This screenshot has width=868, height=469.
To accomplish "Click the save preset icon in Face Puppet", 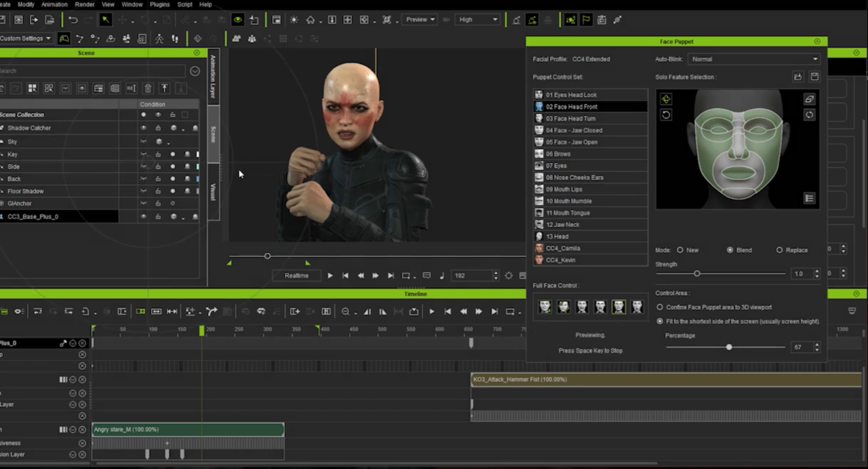I will (814, 77).
